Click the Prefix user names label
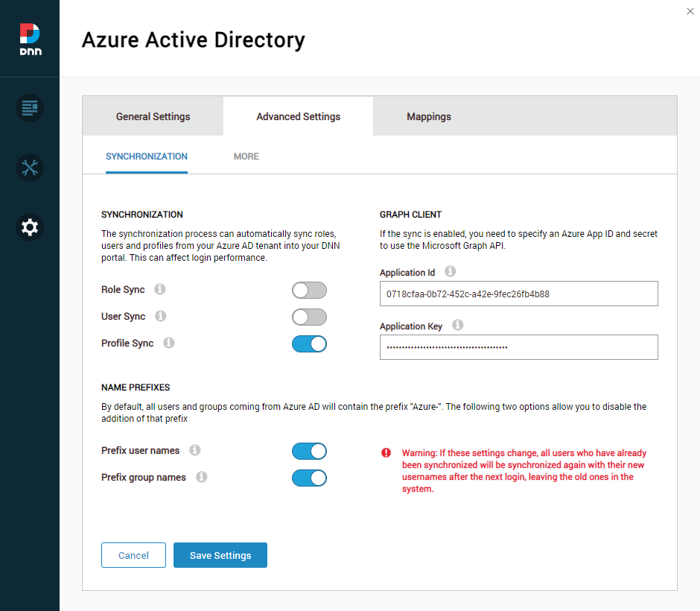This screenshot has height=611, width=700. point(140,450)
